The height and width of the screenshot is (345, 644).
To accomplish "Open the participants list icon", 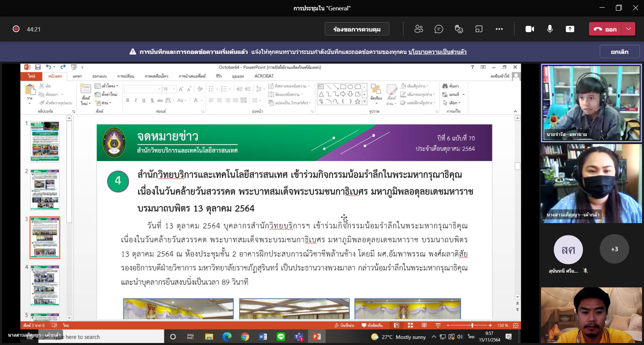I will coord(419,29).
